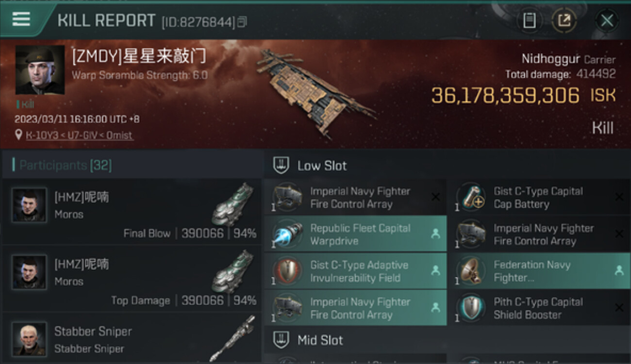The width and height of the screenshot is (631, 364).
Task: Open the clipboard notes icon
Action: (530, 20)
